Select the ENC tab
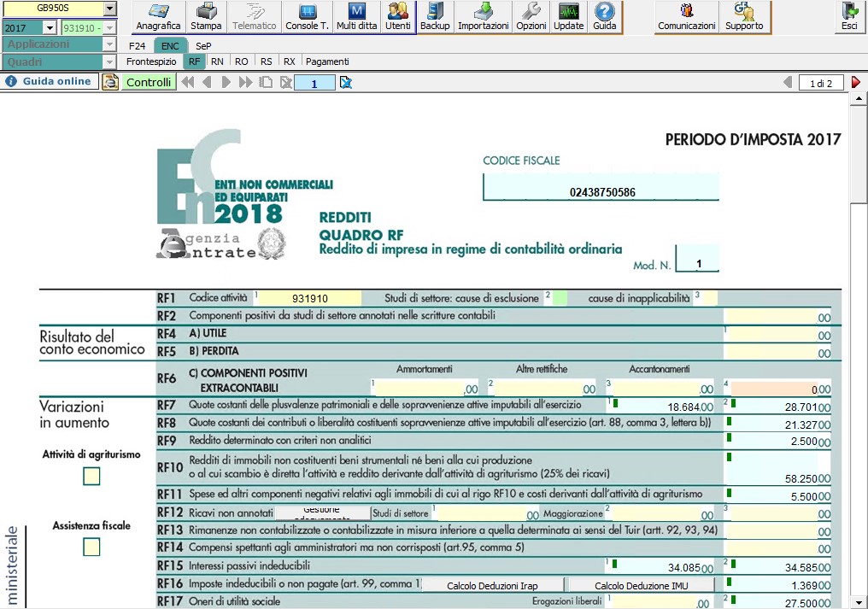Screen dimensions: 868x609 tap(170, 46)
